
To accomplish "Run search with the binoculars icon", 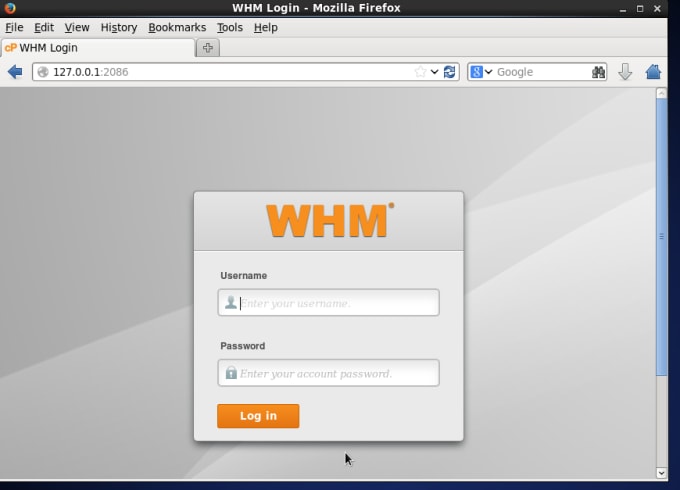I will point(598,72).
